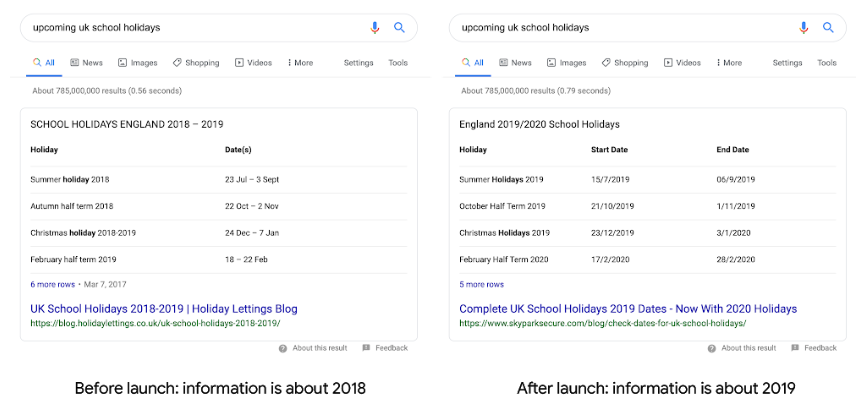Open Settings in left results

359,63
